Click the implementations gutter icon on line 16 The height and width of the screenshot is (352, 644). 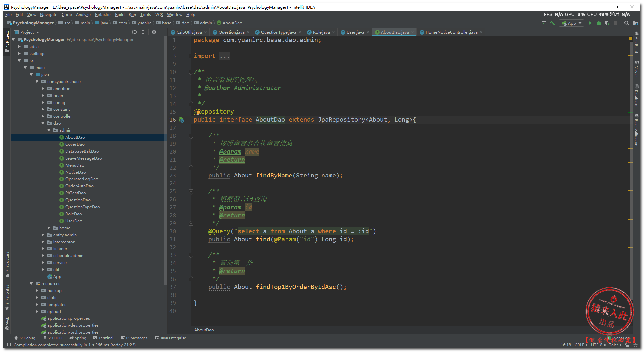coord(181,120)
